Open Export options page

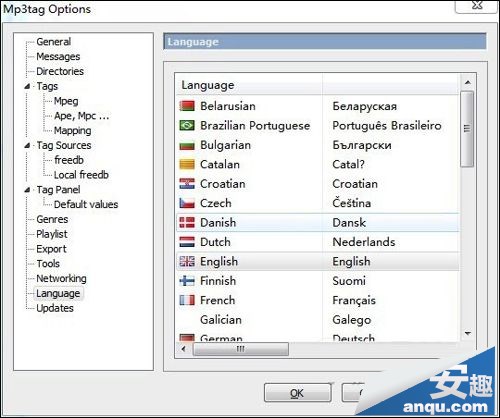pos(51,249)
